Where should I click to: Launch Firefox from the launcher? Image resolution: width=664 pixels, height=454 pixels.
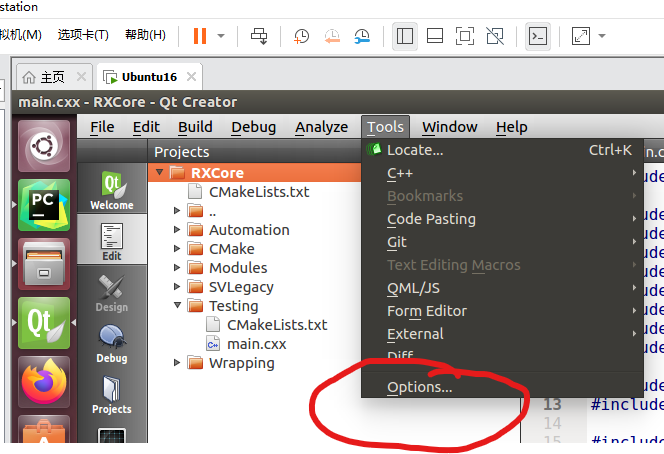point(44,382)
